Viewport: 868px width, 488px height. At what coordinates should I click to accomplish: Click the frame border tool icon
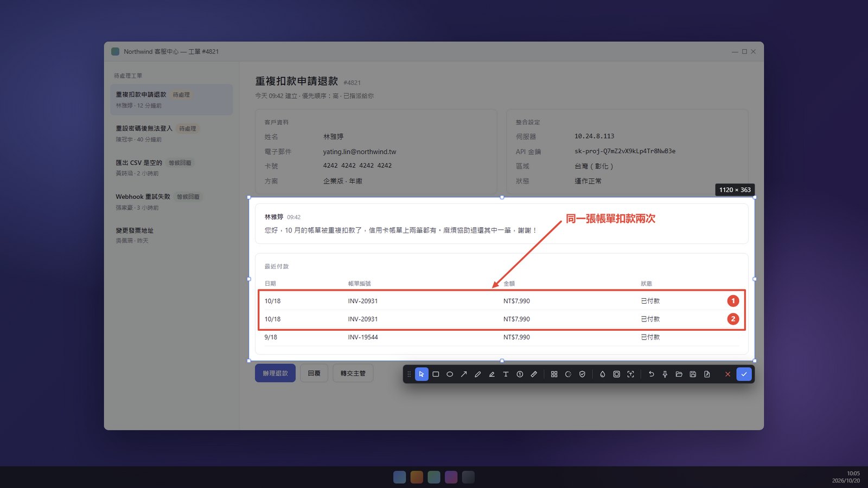[x=616, y=374]
